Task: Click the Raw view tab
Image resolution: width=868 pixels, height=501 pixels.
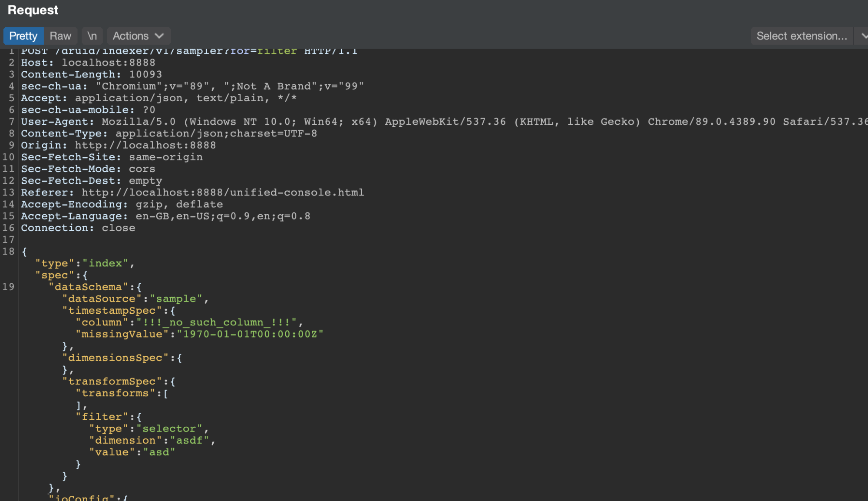Action: [x=61, y=36]
